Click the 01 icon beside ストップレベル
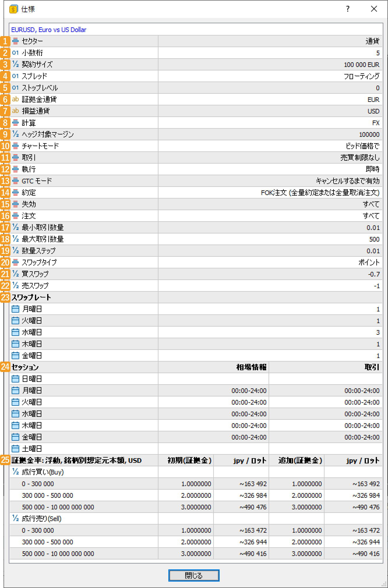The height and width of the screenshot is (588, 388). pos(15,88)
